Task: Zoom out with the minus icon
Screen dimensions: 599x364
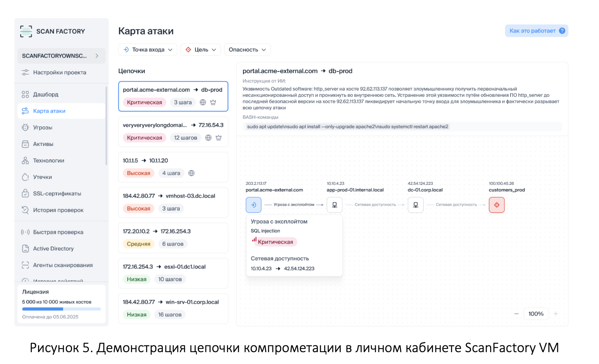Action: coord(516,314)
